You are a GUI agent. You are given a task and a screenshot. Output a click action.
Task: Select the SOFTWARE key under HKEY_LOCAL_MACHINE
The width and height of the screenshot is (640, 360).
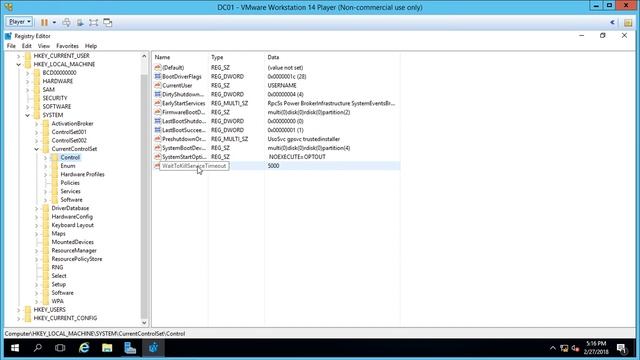(x=56, y=107)
